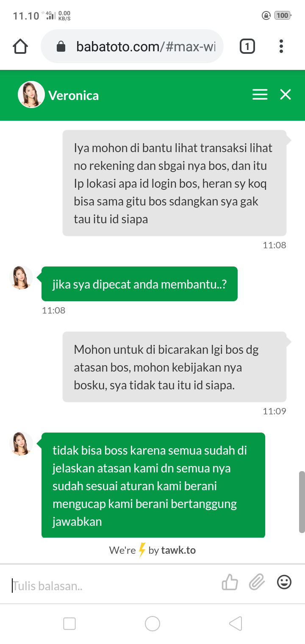Tap Veronica's avatar in chat header
Image resolution: width=305 pixels, height=644 pixels.
(31, 94)
